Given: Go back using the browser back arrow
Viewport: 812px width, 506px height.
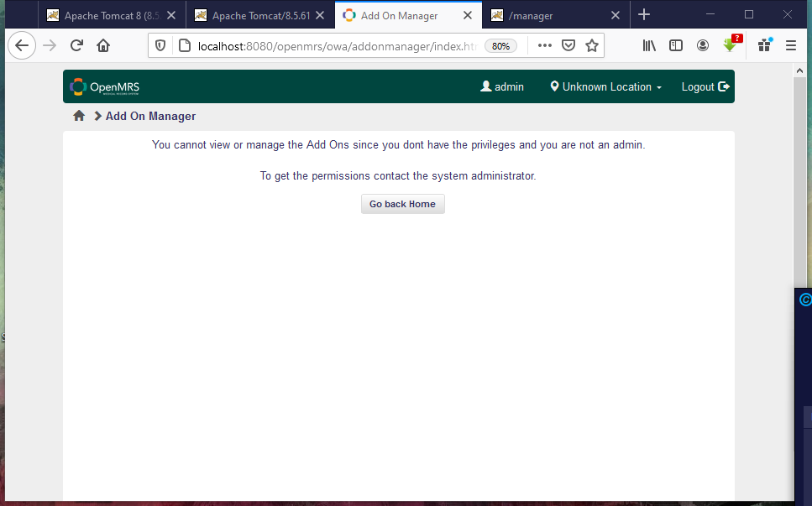Looking at the screenshot, I should pyautogui.click(x=22, y=45).
